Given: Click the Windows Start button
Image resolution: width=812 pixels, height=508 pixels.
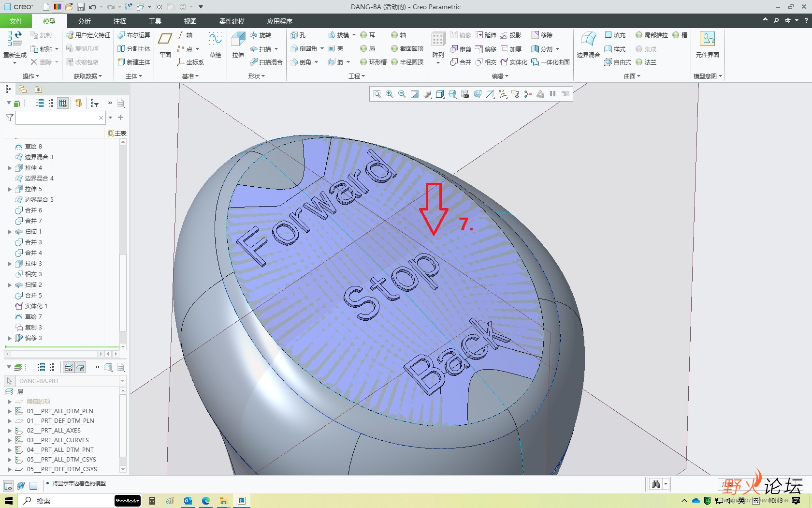Looking at the screenshot, I should tap(9, 501).
